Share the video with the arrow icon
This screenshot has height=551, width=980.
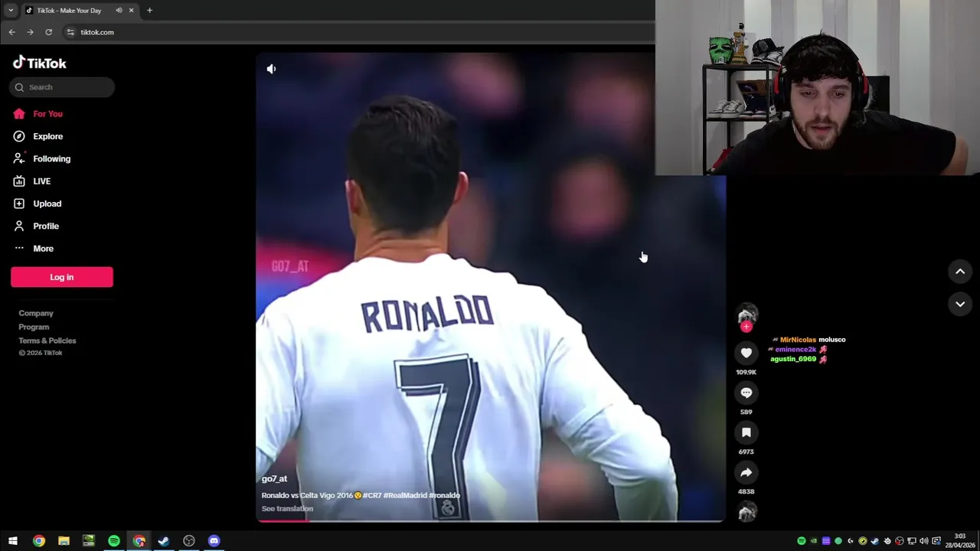(746, 472)
